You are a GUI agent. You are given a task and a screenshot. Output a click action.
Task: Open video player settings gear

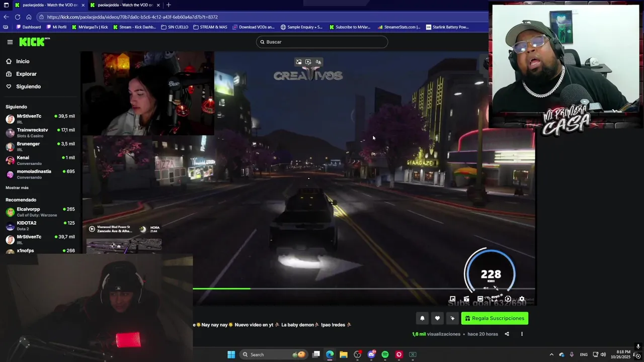point(522,299)
